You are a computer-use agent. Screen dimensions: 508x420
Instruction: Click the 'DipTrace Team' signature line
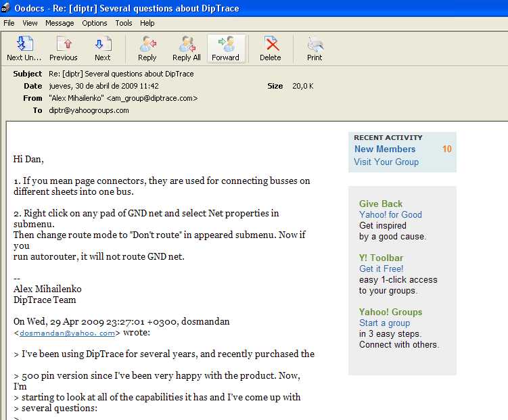[45, 300]
